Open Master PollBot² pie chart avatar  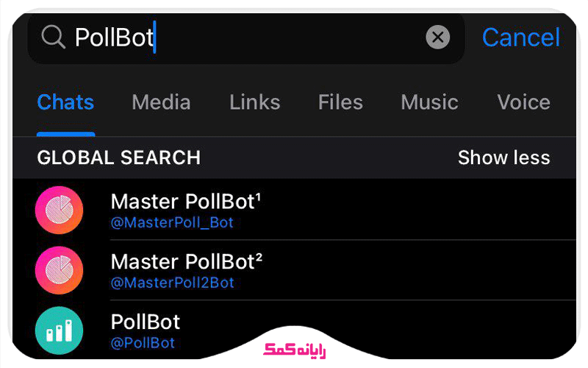pyautogui.click(x=59, y=270)
